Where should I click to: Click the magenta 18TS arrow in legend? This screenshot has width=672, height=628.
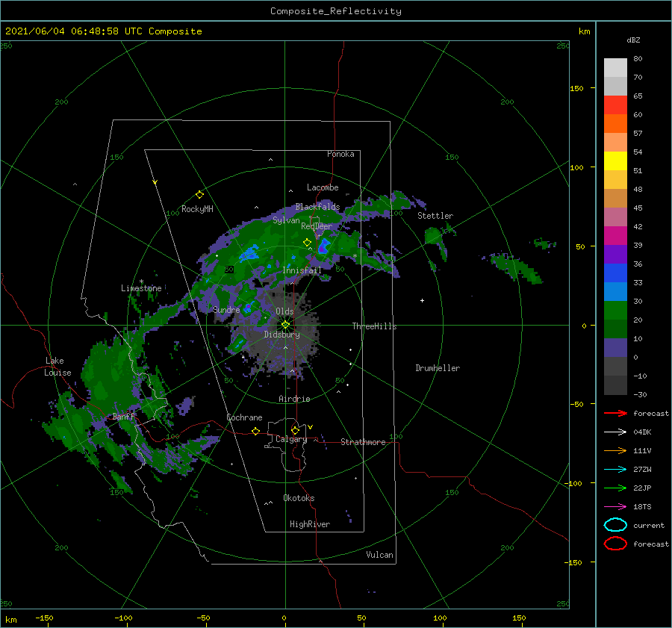(x=615, y=507)
